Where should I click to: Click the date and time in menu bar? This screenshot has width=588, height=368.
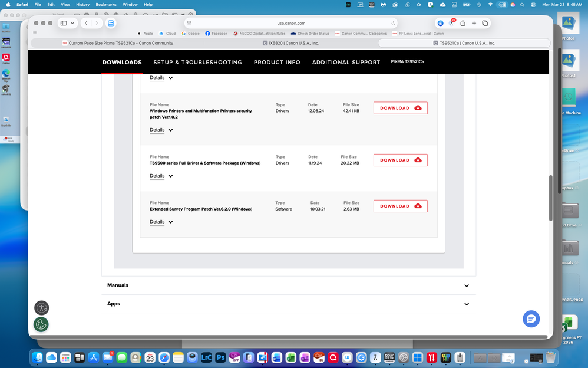coord(561,5)
